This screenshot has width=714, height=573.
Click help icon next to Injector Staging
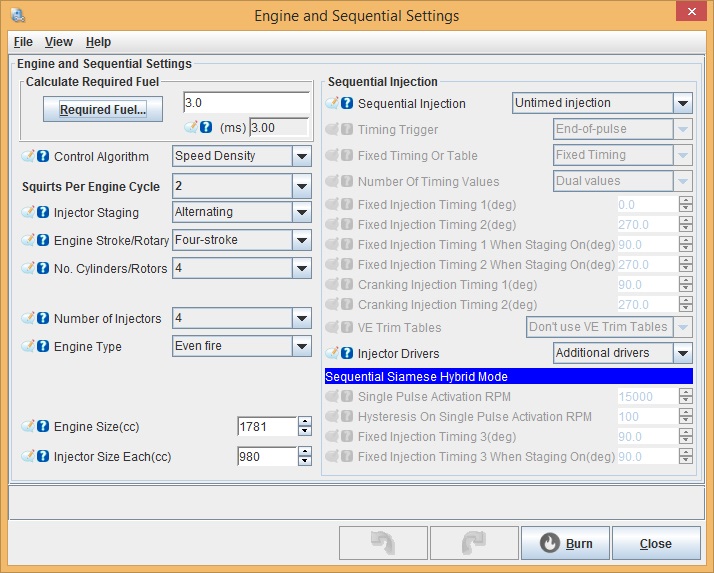click(x=43, y=212)
